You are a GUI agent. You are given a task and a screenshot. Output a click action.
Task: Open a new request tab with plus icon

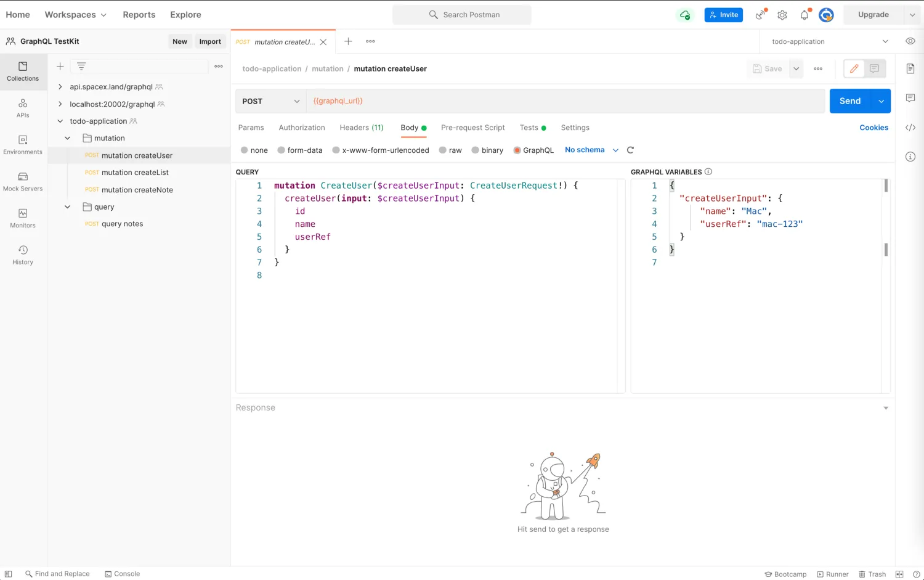coord(348,41)
